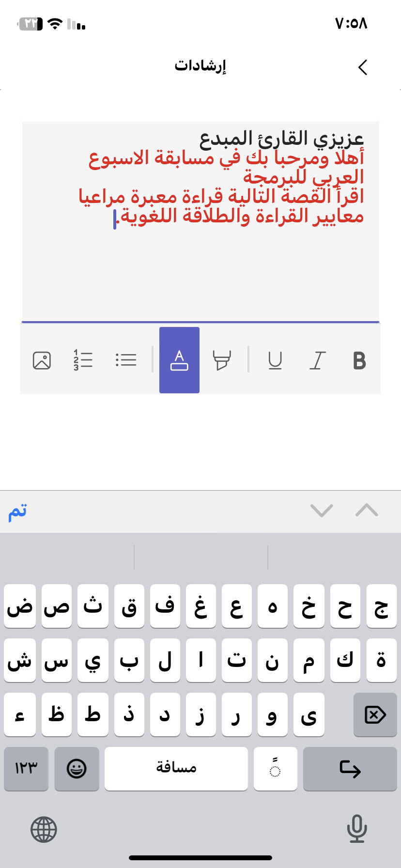Insert an image into the instructions

[42, 360]
